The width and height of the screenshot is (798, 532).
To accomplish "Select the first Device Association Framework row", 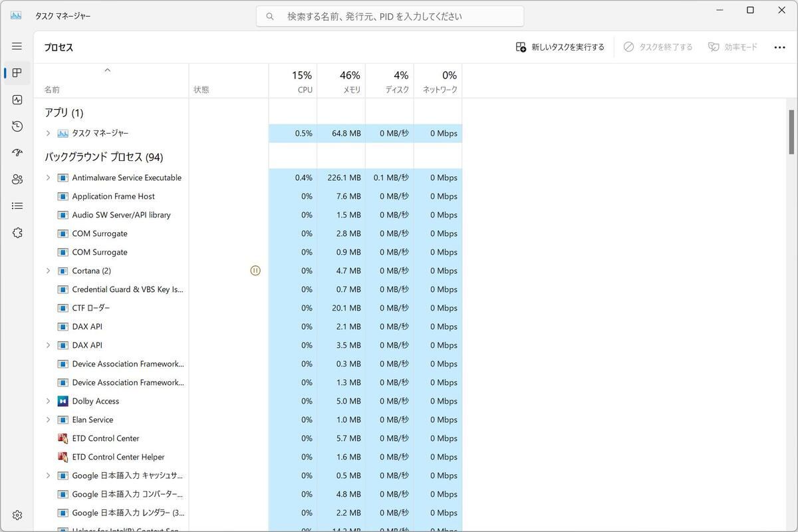I will 248,364.
